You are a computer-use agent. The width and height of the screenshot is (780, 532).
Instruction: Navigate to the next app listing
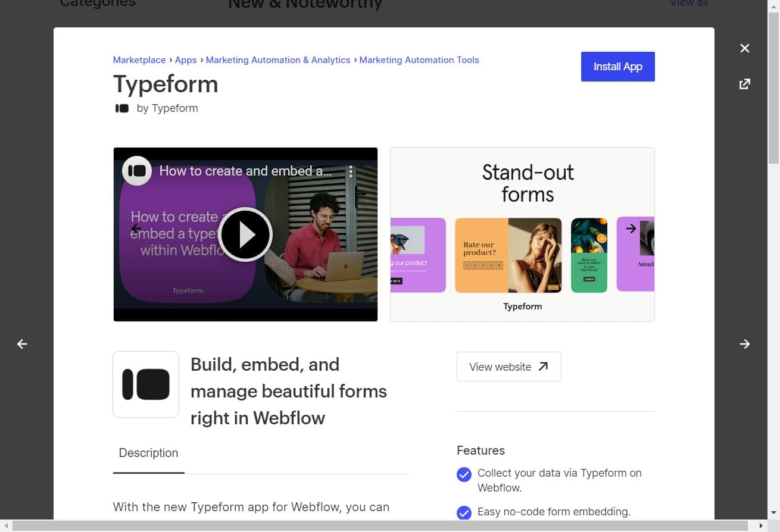pyautogui.click(x=745, y=344)
